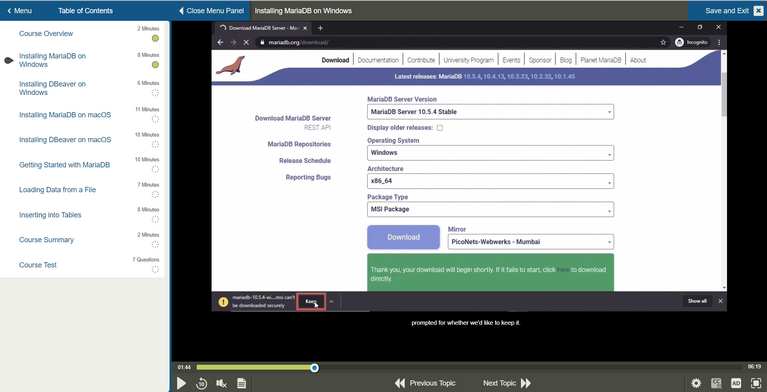Enter fullscreen mode icon
This screenshot has width=767, height=392.
coord(756,383)
